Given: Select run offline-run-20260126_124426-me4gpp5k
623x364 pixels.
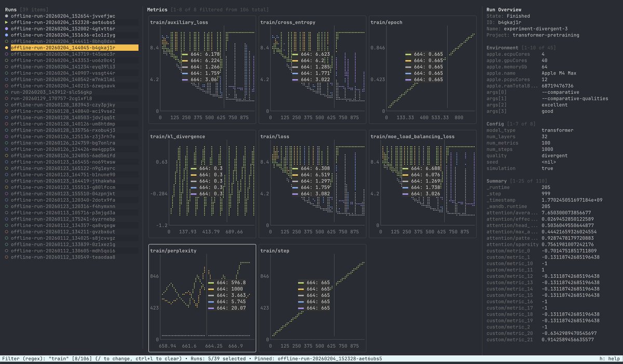Looking at the screenshot, I should coord(71,149).
